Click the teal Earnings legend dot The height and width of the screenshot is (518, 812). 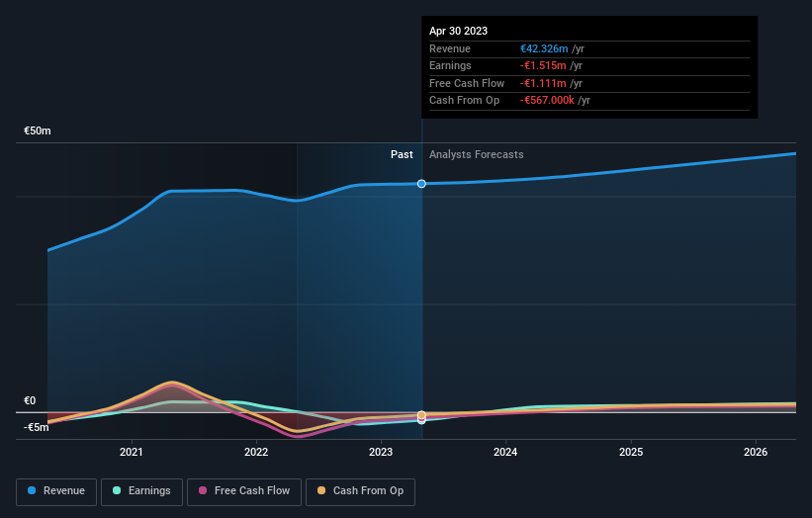(x=117, y=490)
